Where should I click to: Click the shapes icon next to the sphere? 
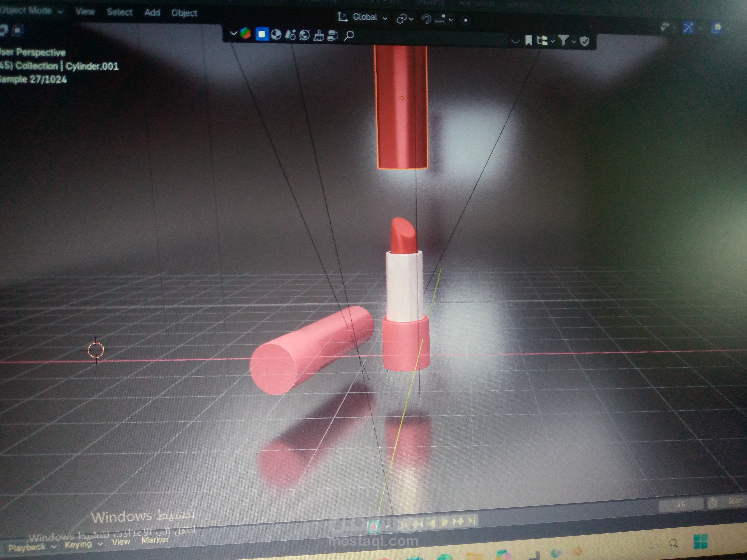coord(290,35)
